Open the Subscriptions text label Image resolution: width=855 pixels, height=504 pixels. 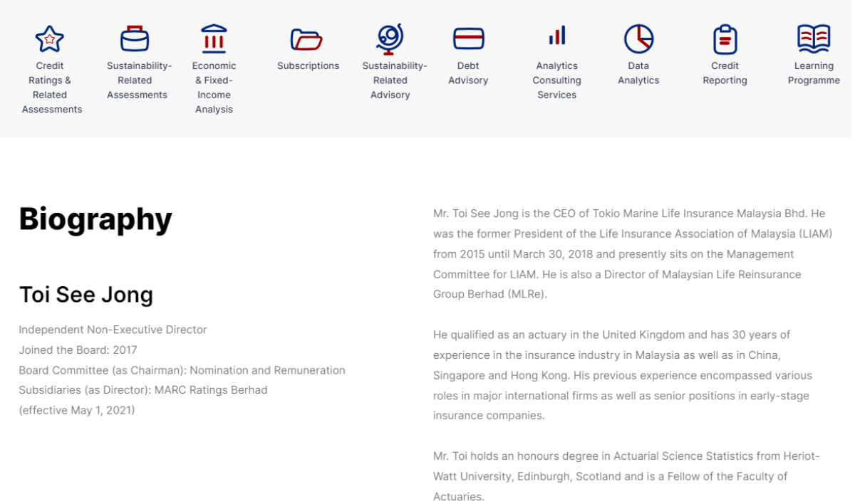[x=308, y=65]
